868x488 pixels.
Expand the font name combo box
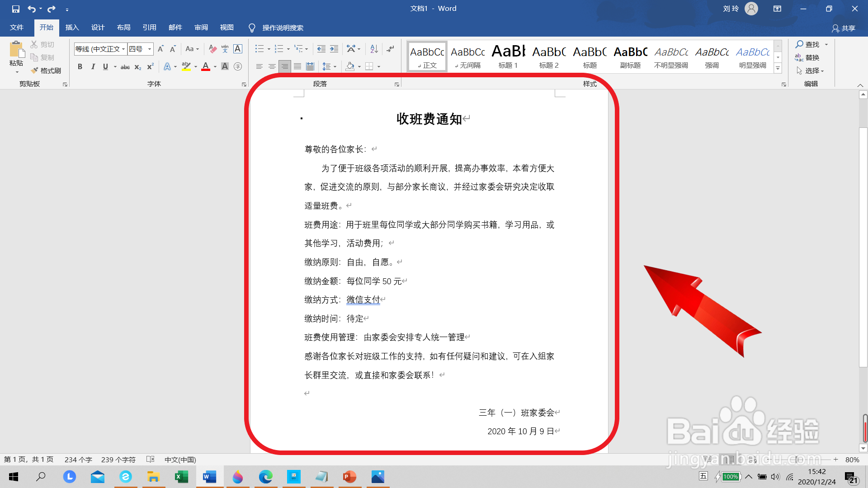pyautogui.click(x=123, y=49)
